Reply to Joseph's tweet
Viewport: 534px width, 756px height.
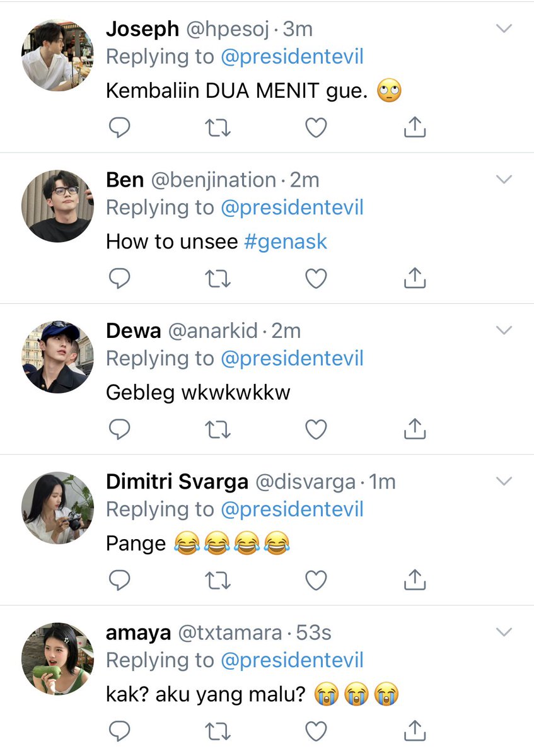119,127
